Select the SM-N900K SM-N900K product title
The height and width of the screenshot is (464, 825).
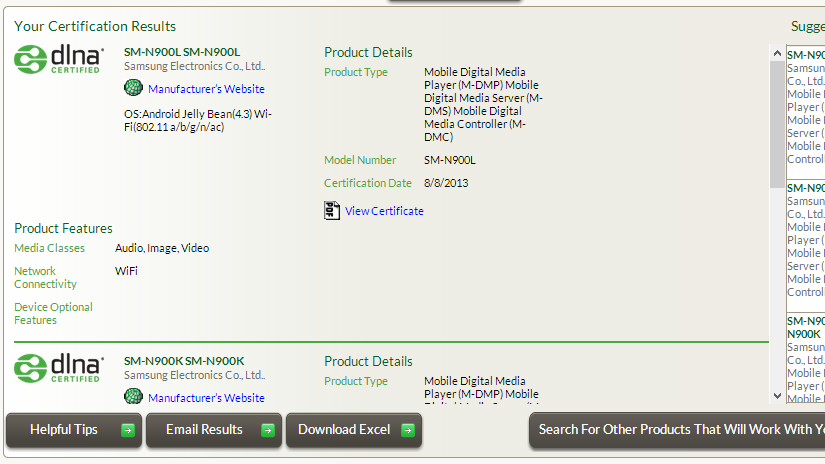click(184, 361)
